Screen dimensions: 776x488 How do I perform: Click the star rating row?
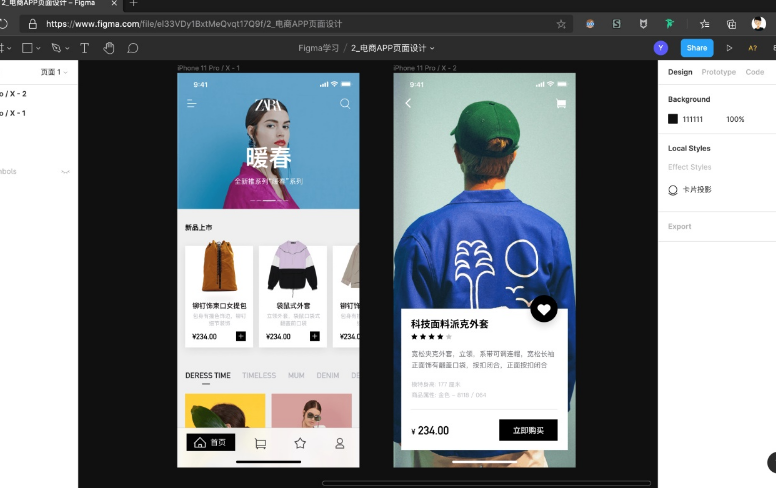click(x=431, y=337)
